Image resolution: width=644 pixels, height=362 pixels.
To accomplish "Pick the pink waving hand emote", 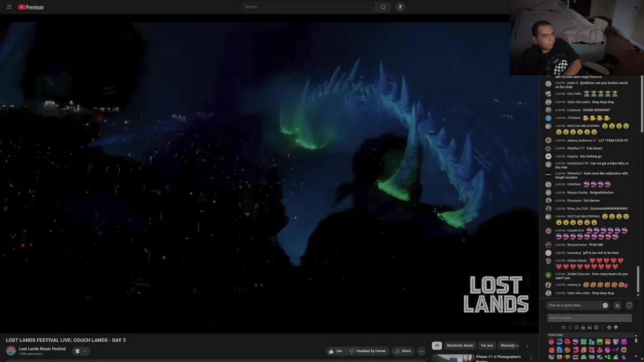I will coord(551,341).
